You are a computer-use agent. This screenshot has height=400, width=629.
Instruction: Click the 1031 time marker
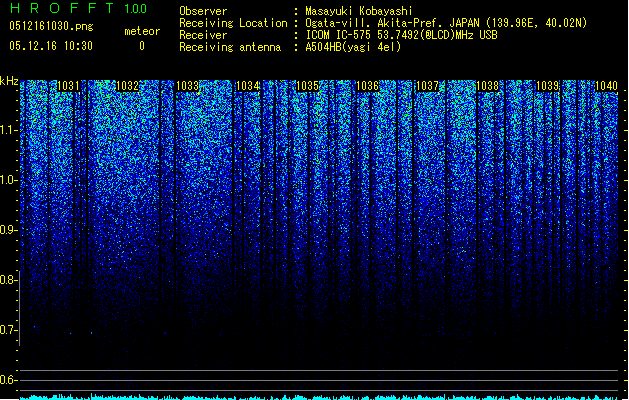coord(68,86)
